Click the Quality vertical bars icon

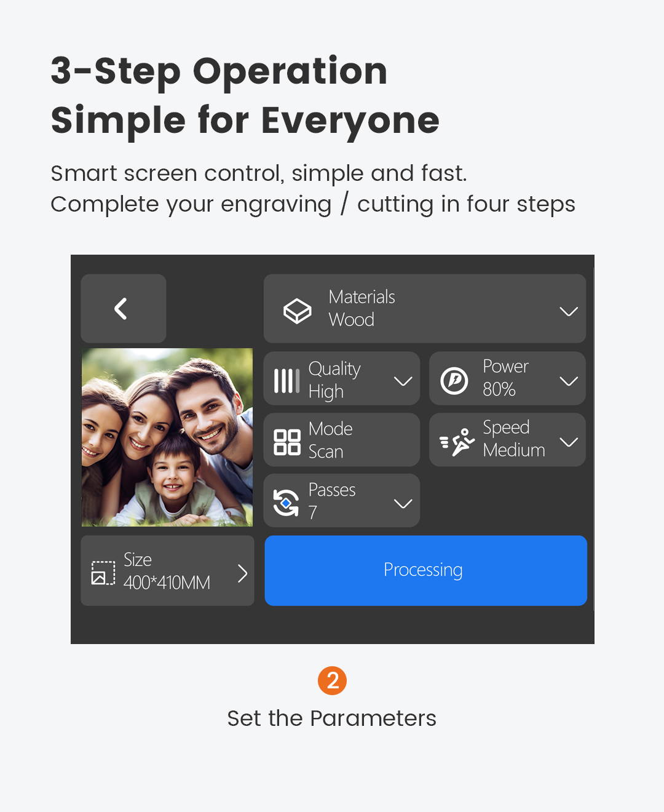[287, 381]
